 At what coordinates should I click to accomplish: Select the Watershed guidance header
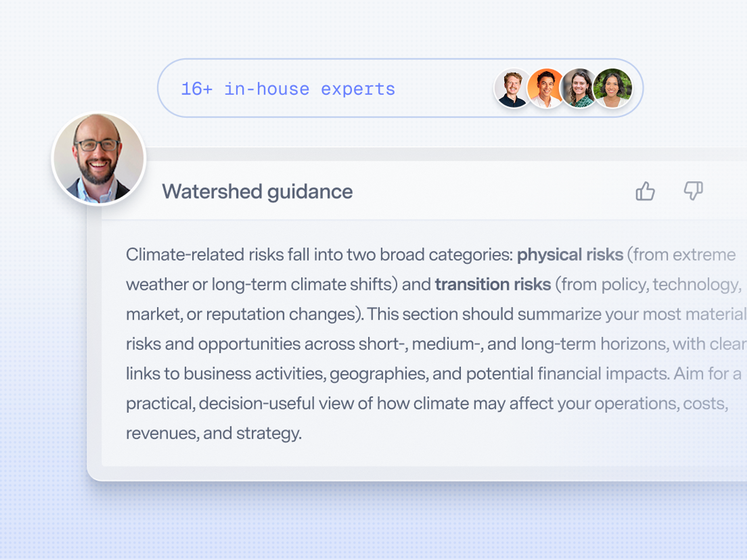click(257, 191)
